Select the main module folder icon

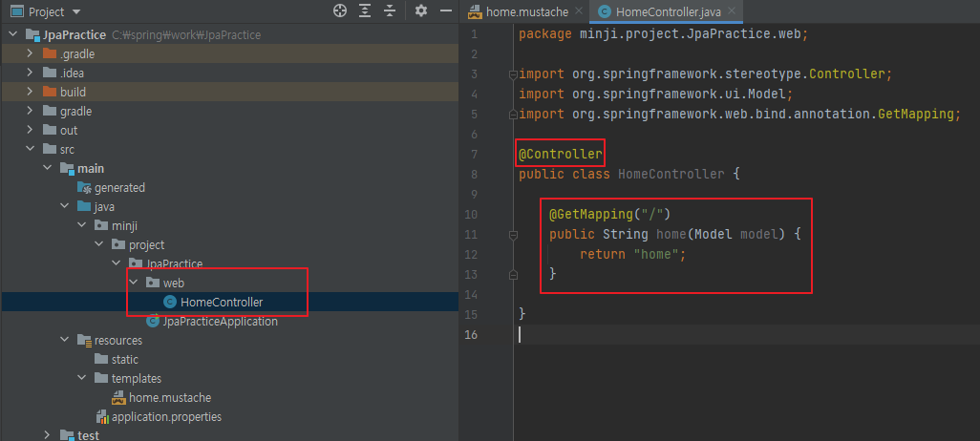(x=68, y=169)
